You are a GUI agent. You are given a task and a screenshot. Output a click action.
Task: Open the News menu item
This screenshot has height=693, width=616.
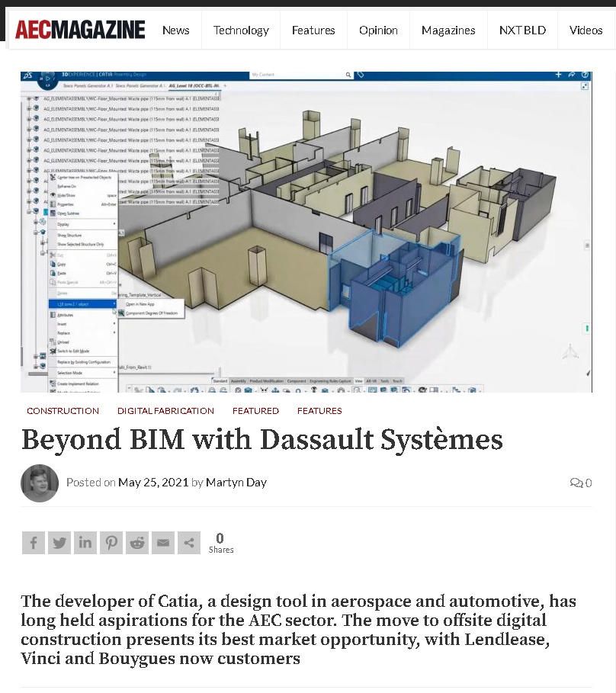[x=176, y=30]
